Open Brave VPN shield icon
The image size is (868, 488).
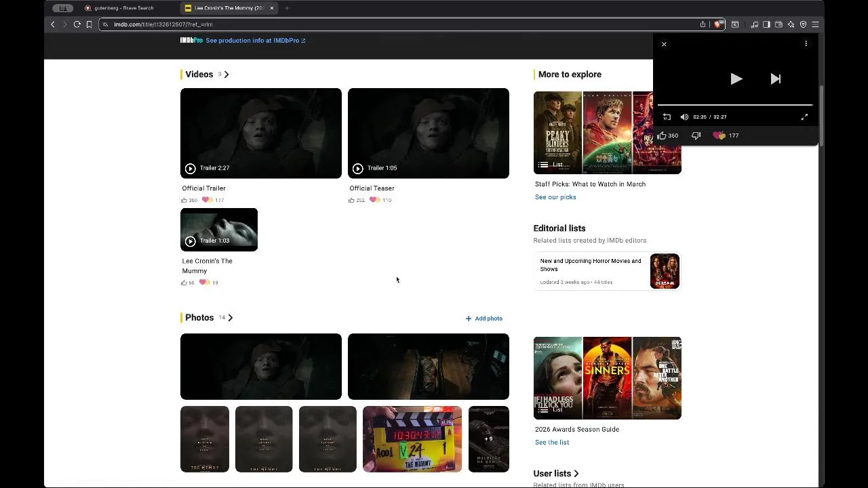(803, 24)
